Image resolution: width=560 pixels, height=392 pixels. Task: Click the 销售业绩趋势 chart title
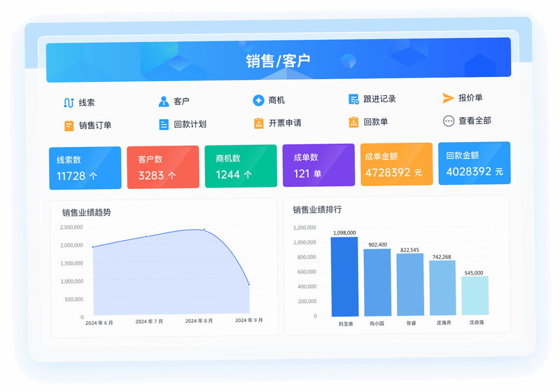tap(86, 213)
